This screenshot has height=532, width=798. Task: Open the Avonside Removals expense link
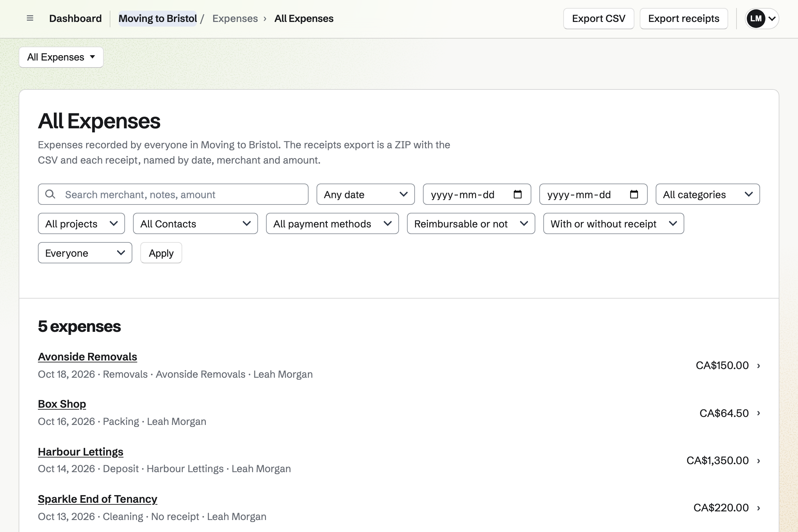(x=87, y=356)
